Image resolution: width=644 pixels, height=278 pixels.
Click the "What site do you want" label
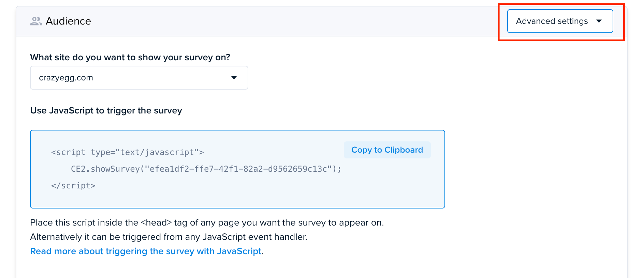[130, 57]
